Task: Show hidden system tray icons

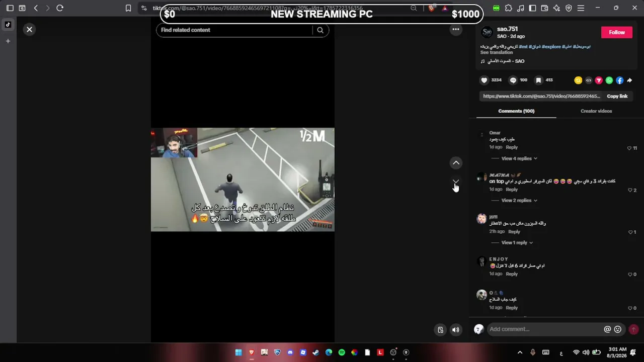Action: (520, 352)
